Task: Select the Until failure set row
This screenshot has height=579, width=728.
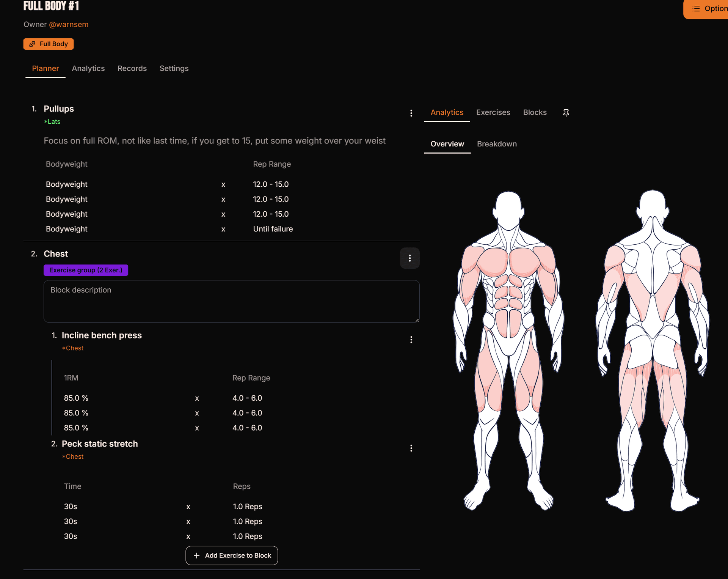Action: point(273,229)
